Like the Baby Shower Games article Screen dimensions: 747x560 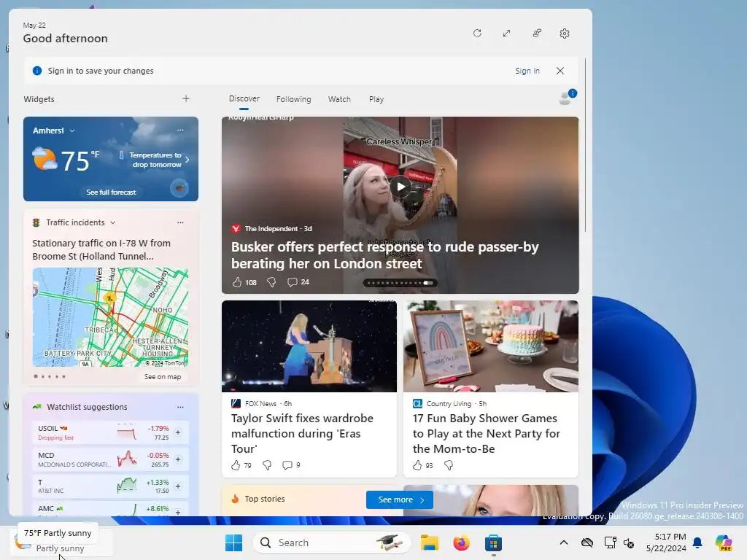pos(417,465)
